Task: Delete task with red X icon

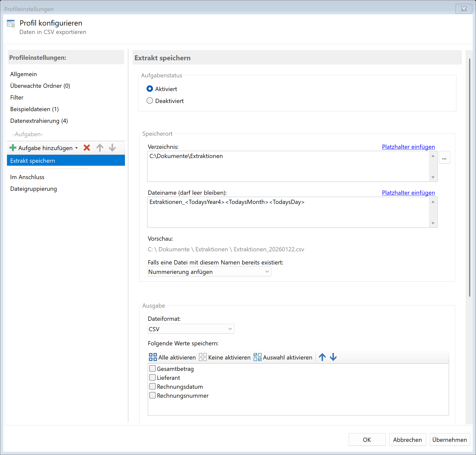Action: point(87,148)
